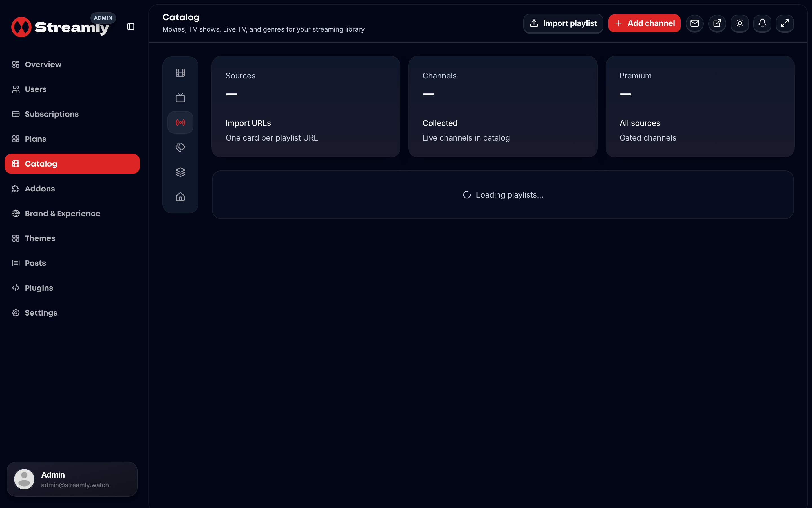The width and height of the screenshot is (812, 508).
Task: Click the Sources stat card
Action: coord(306,107)
